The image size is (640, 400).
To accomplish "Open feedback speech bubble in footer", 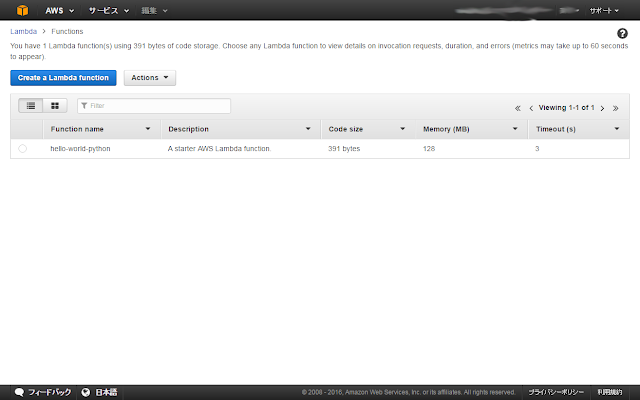I will click(19, 392).
